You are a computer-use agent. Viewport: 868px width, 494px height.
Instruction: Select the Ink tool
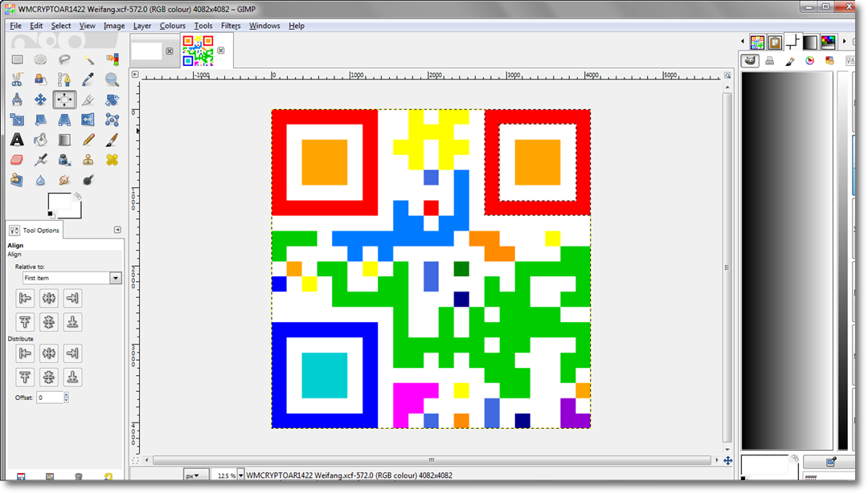point(64,160)
